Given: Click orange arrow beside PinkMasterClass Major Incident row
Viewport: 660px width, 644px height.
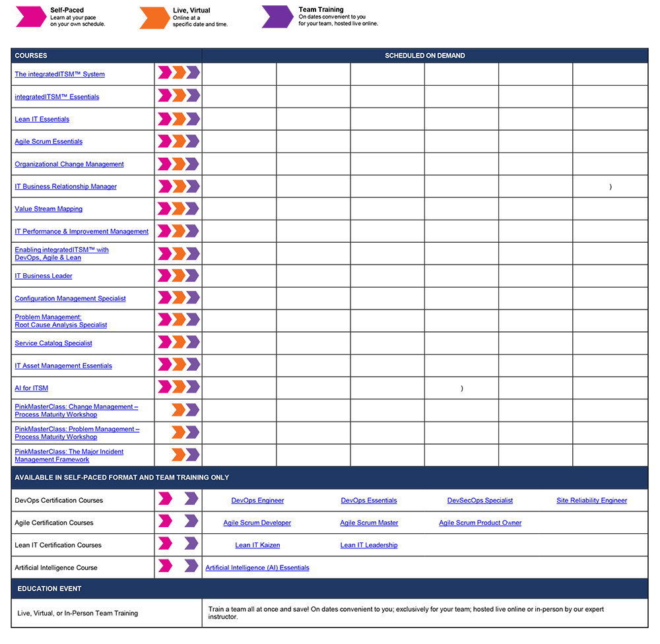Looking at the screenshot, I should [178, 455].
